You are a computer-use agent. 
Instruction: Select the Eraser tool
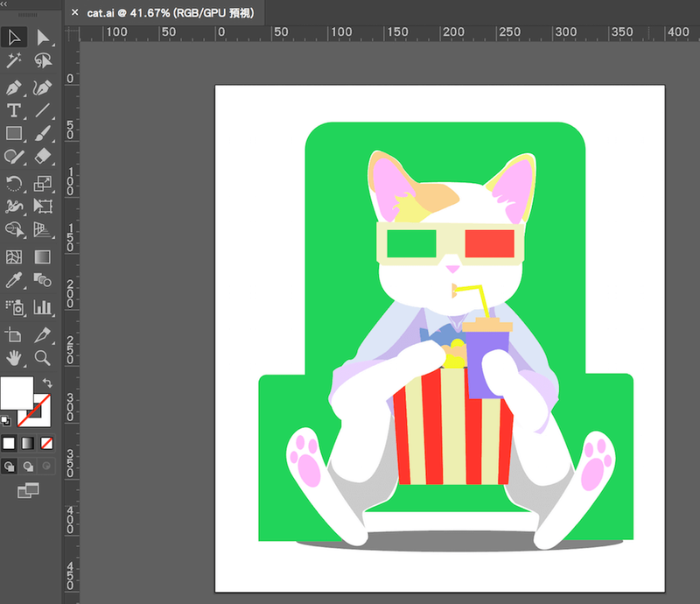coord(42,157)
